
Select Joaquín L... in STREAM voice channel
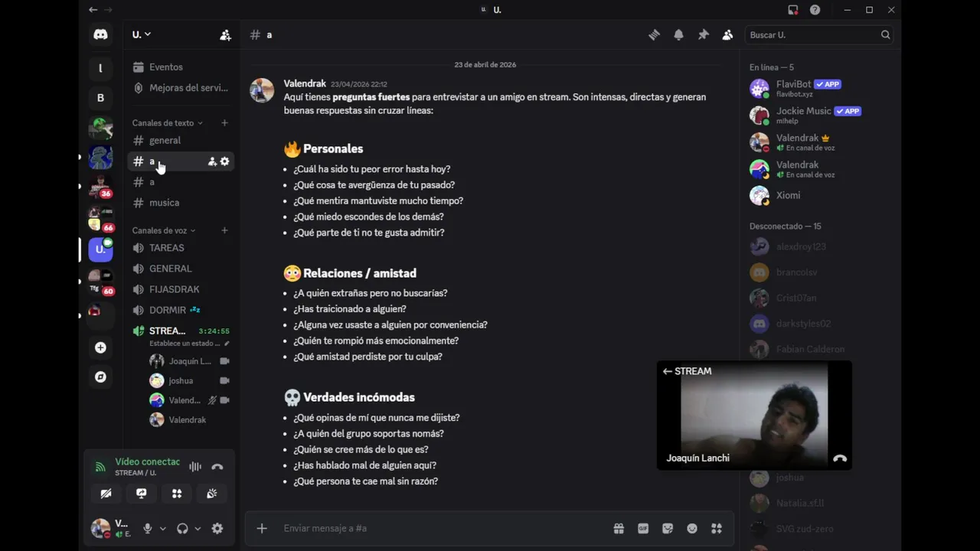point(189,360)
